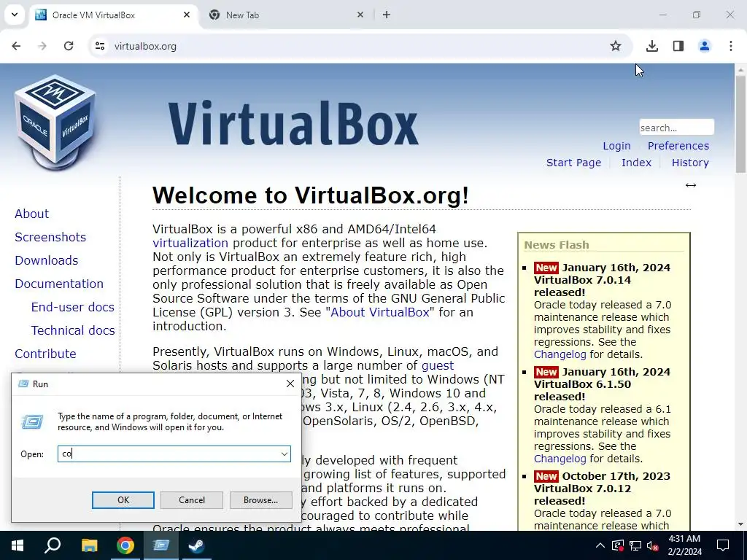Open the Preferences link

coord(678,146)
